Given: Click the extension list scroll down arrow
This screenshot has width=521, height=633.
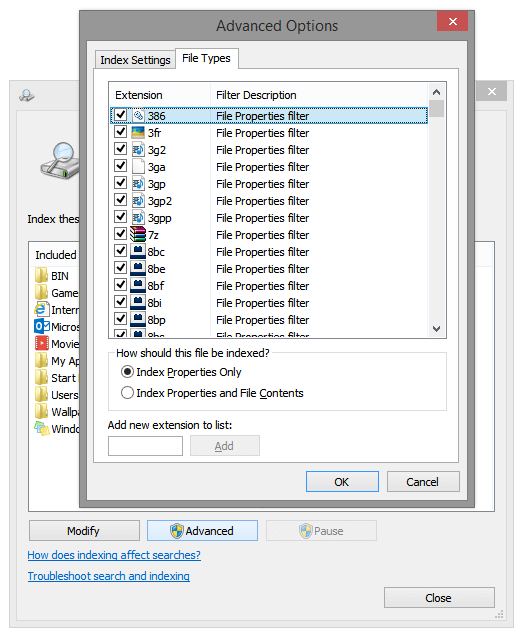Looking at the screenshot, I should [436, 329].
